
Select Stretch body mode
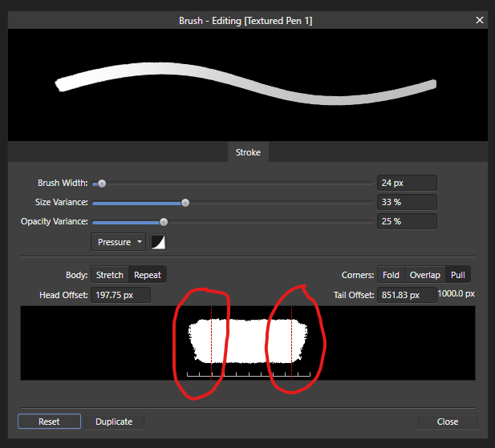pos(110,275)
